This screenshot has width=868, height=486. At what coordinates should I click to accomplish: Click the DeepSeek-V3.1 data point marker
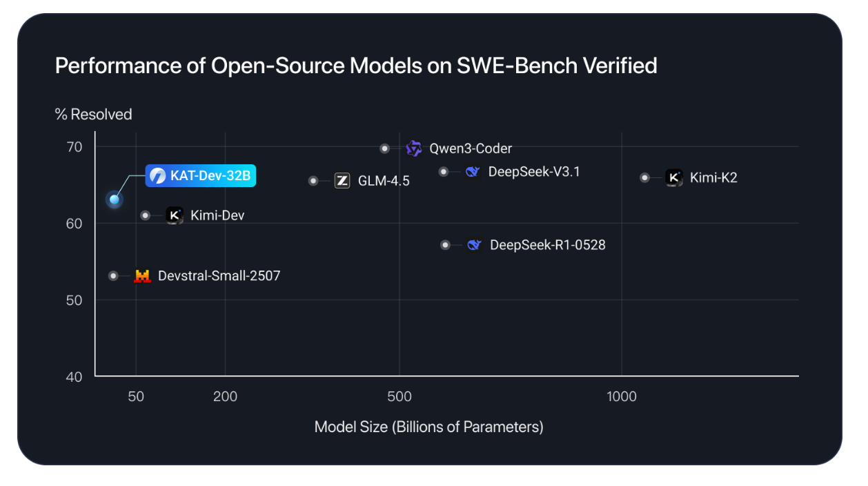(x=444, y=171)
